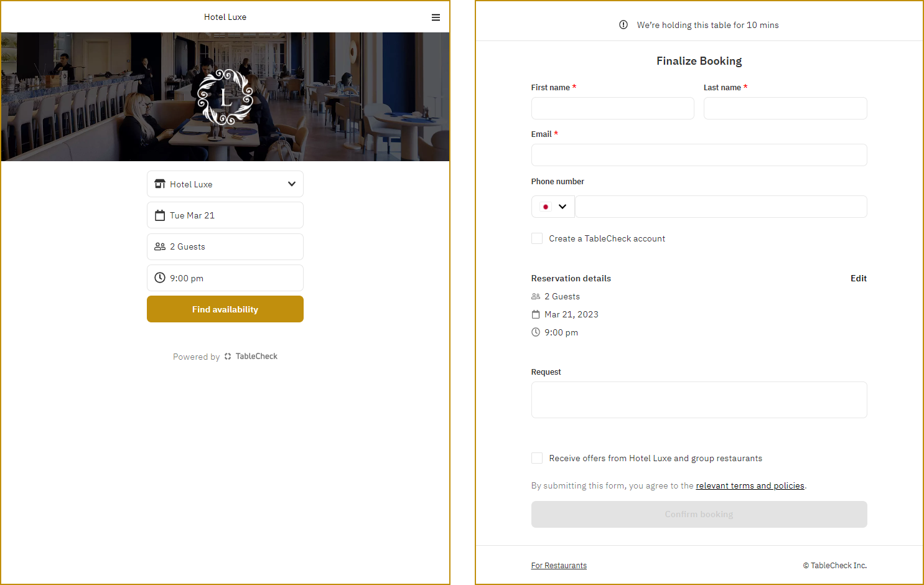Open the Tue Mar 21 date picker
This screenshot has width=924, height=585.
(225, 215)
